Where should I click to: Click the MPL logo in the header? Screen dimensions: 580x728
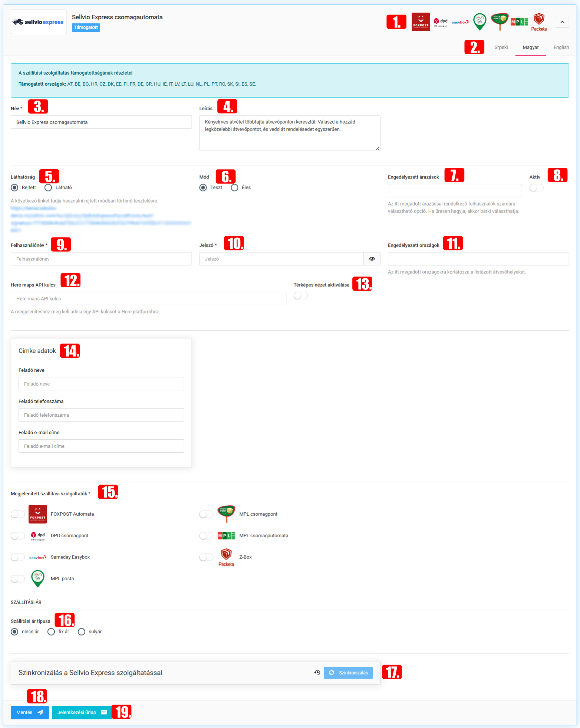coord(519,22)
